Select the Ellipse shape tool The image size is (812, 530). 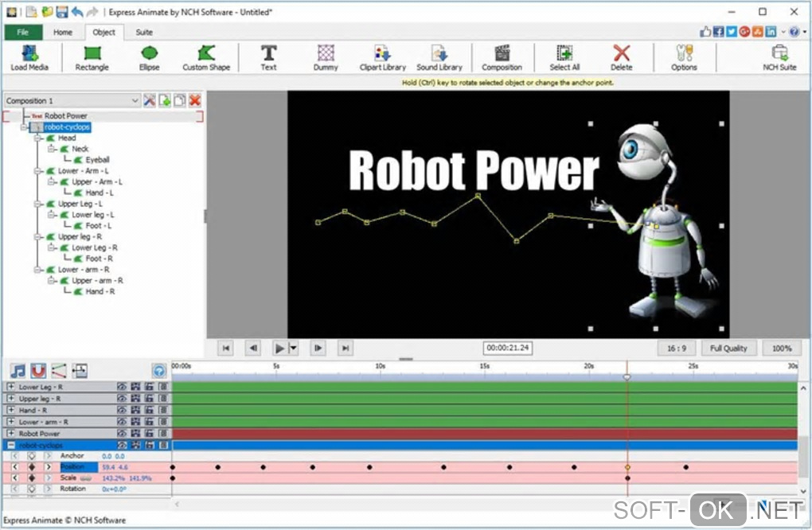point(149,57)
